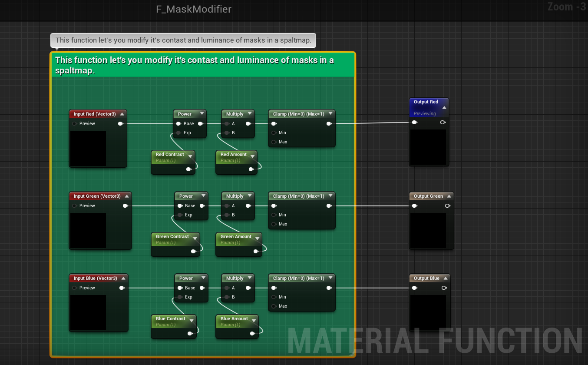Expand the Blue Contrast parameter node arrow
The width and height of the screenshot is (588, 365).
[192, 321]
